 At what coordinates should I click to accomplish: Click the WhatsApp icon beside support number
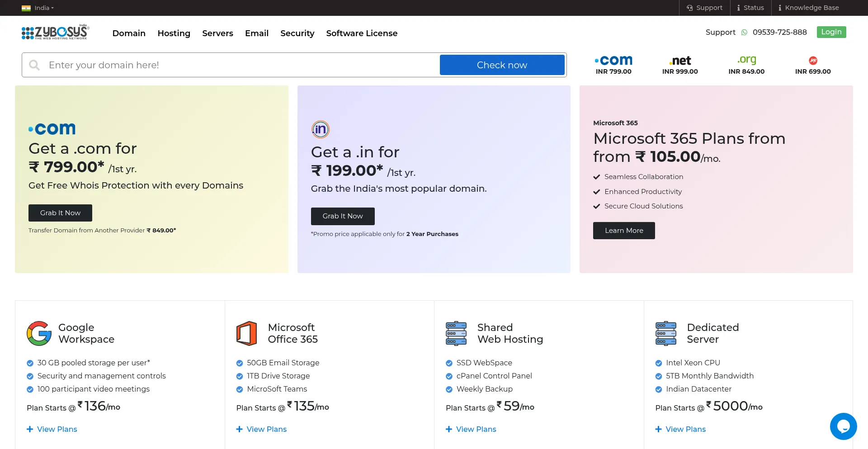(744, 33)
